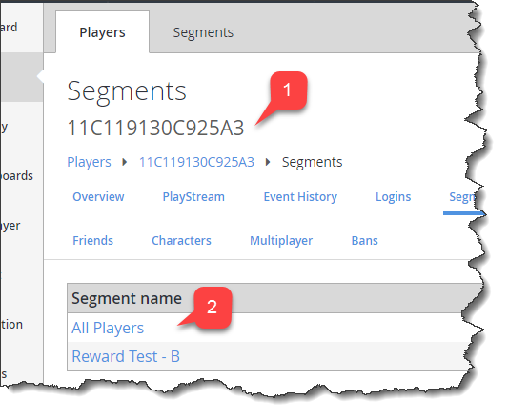Image resolution: width=508 pixels, height=420 pixels.
Task: Open the PlayStream tab
Action: 193,196
